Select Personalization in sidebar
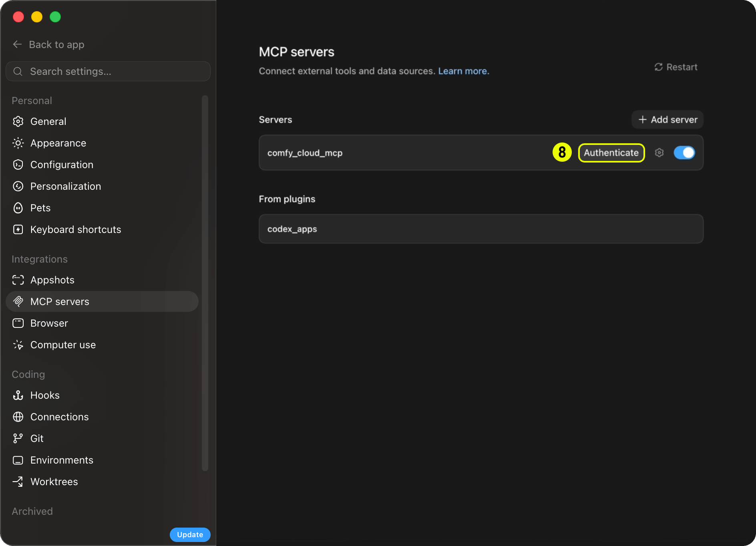The width and height of the screenshot is (756, 546). click(x=102, y=186)
